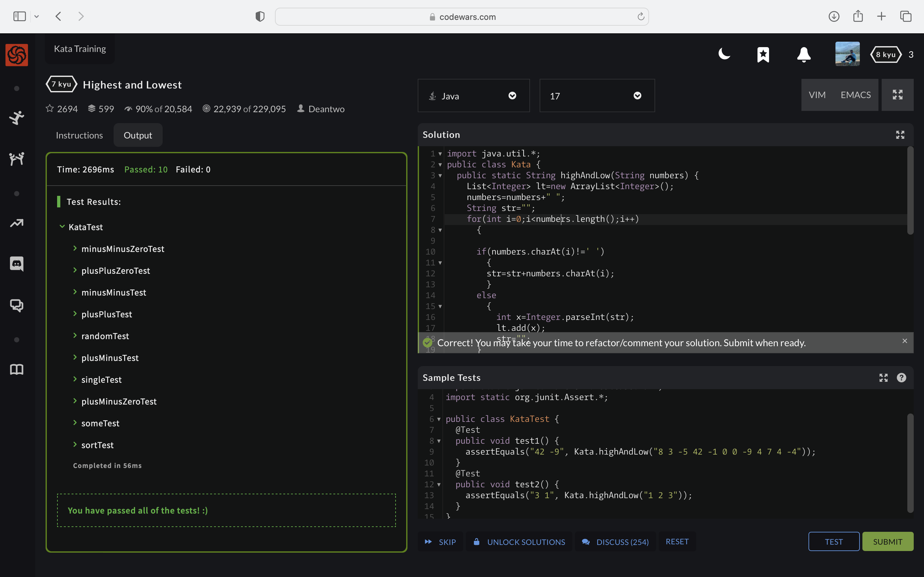Image resolution: width=924 pixels, height=577 pixels.
Task: Enable VIM editor mode
Action: (817, 95)
